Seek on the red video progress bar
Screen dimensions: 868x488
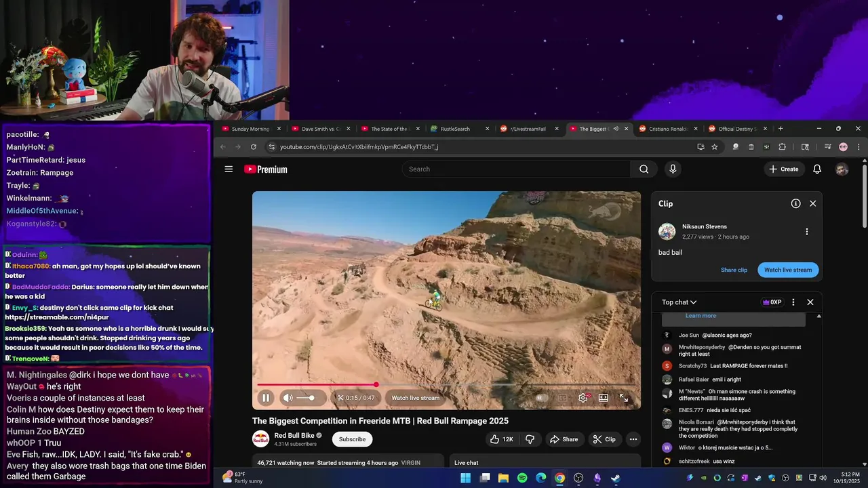coord(446,385)
